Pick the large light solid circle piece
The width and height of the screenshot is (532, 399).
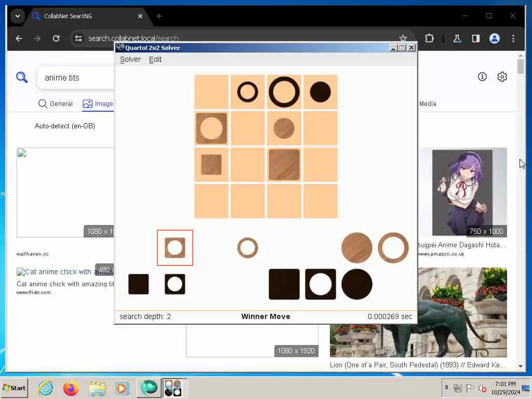[x=356, y=248]
